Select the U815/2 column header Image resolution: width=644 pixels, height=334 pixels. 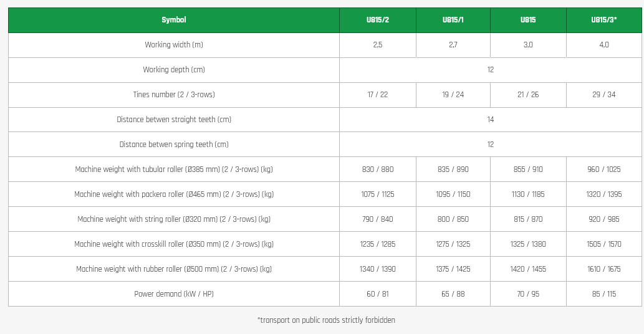tap(378, 20)
